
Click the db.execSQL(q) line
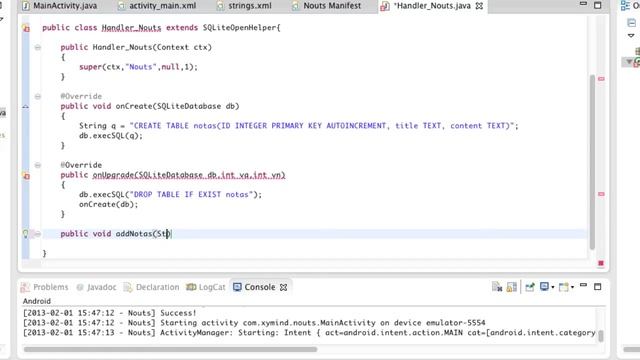[111, 136]
